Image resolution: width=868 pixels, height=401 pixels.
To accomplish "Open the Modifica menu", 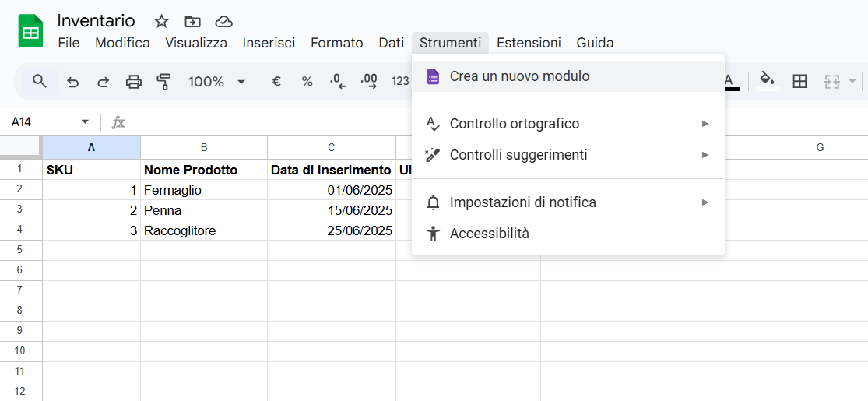I will tap(122, 43).
